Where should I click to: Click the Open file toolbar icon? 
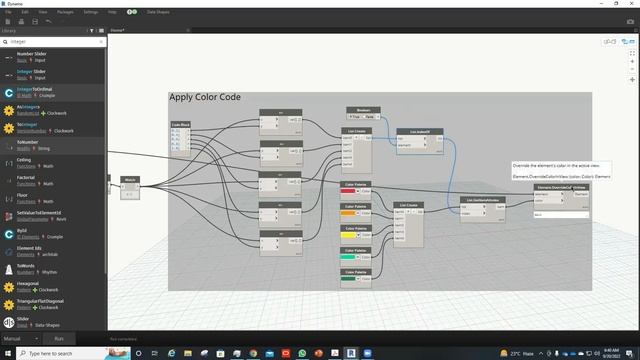point(21,22)
